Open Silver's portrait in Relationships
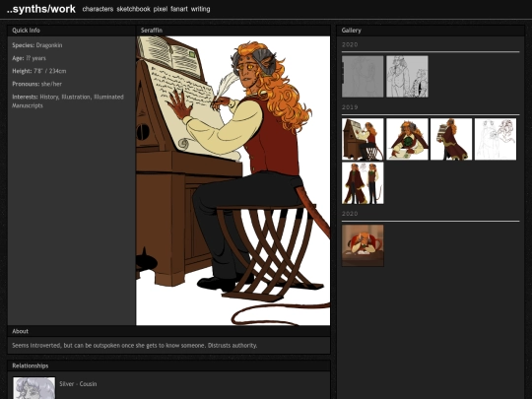Viewport: 532px width, 399px height. 33,388
